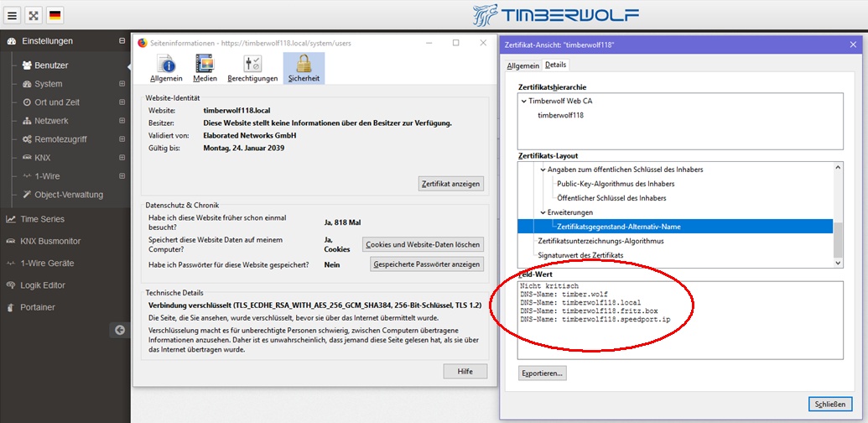Open Time Series in the sidebar
The height and width of the screenshot is (423, 868).
tap(42, 219)
